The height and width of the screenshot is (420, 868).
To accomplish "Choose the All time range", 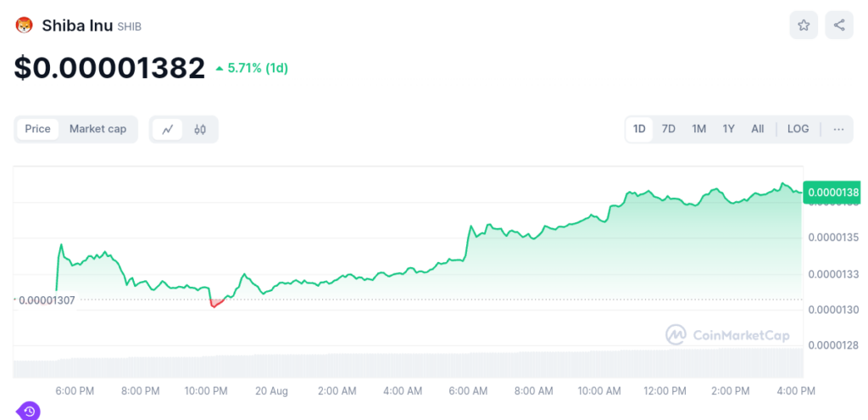I will tap(758, 129).
